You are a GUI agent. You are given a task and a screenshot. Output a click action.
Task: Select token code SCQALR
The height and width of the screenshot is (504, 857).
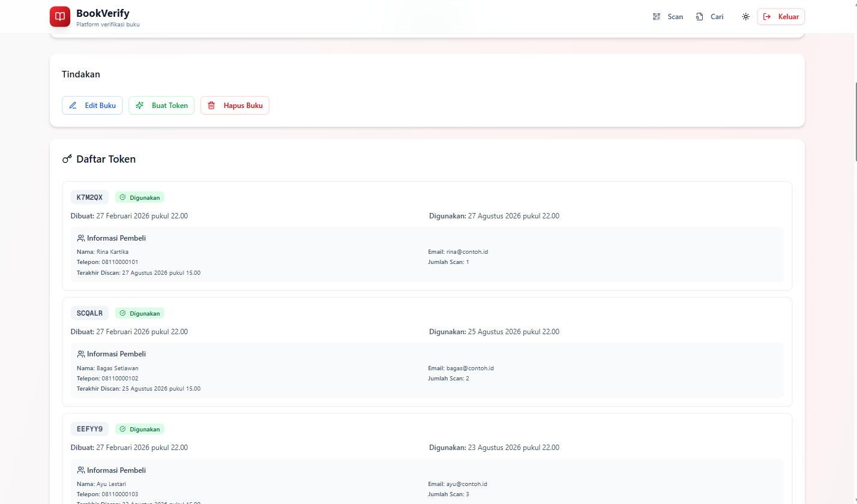[89, 313]
